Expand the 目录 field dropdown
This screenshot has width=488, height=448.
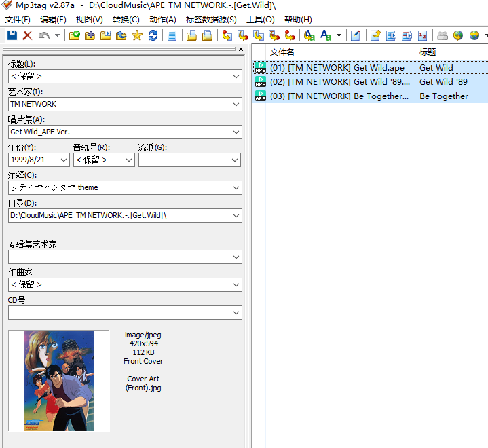[x=236, y=215]
